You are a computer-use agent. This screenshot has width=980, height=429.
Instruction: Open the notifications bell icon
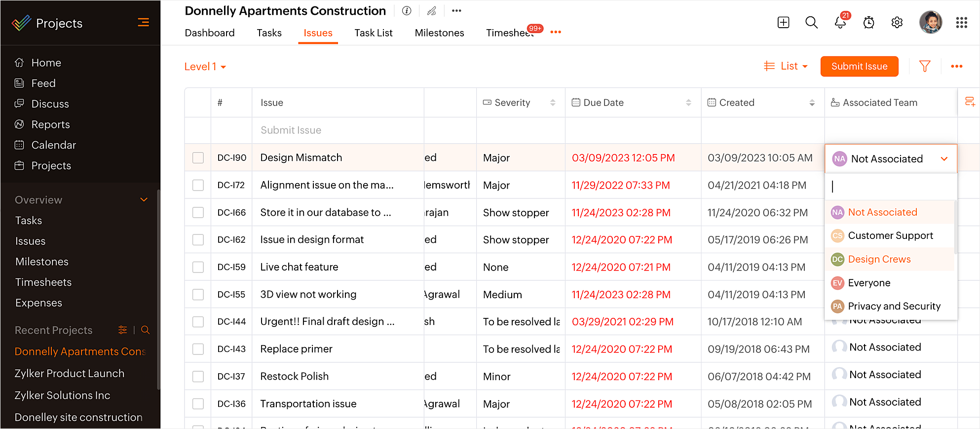(x=840, y=23)
